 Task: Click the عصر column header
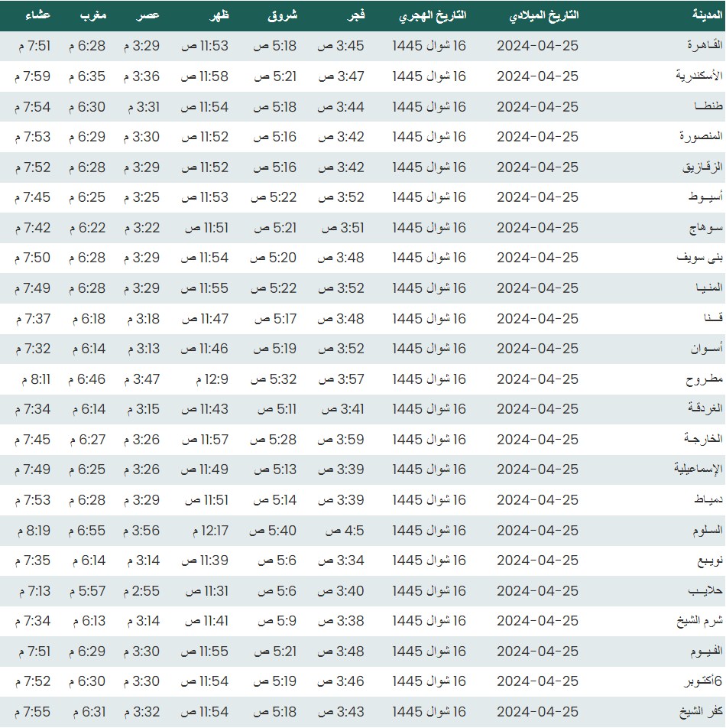pyautogui.click(x=148, y=16)
